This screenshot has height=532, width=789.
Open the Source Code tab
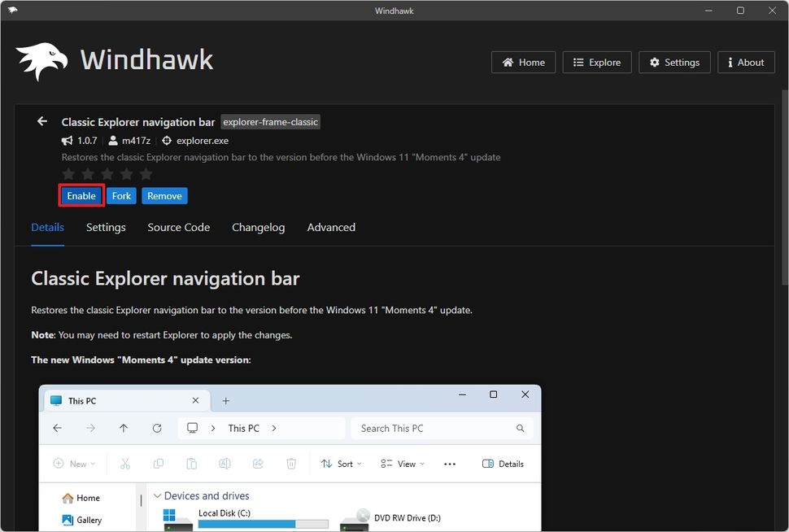pyautogui.click(x=178, y=227)
